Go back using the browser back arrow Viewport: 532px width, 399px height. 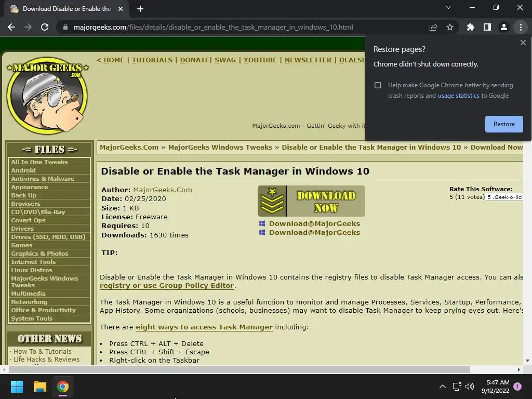coord(11,27)
